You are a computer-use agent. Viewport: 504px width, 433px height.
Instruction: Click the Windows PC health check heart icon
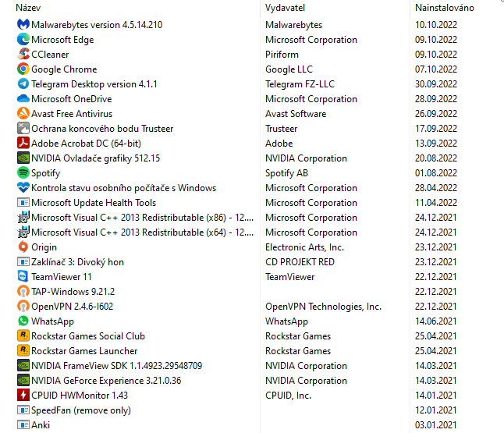pyautogui.click(x=23, y=187)
